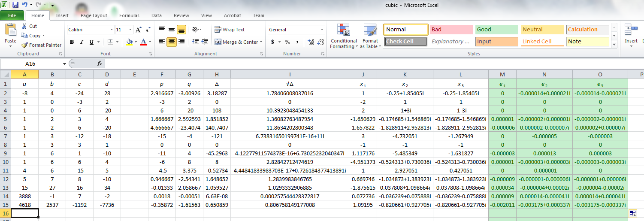Screen dimensions: 644x221
Task: Apply the Good cell style
Action: click(496, 30)
